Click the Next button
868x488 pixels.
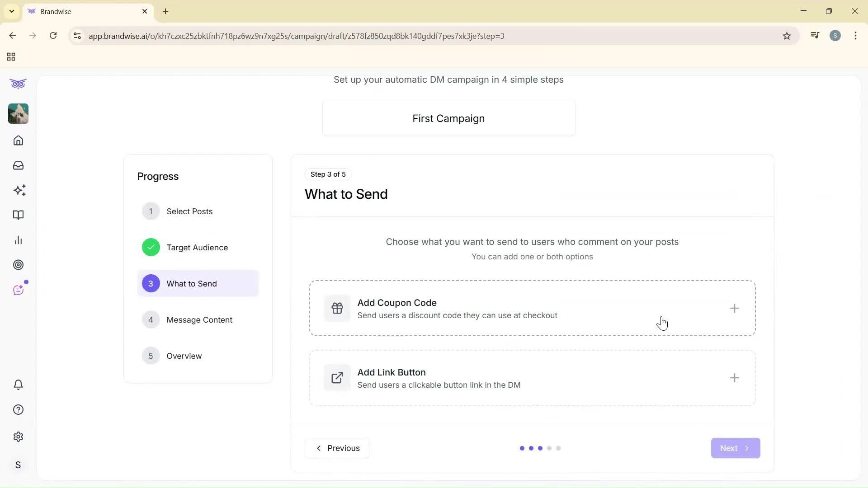(735, 448)
